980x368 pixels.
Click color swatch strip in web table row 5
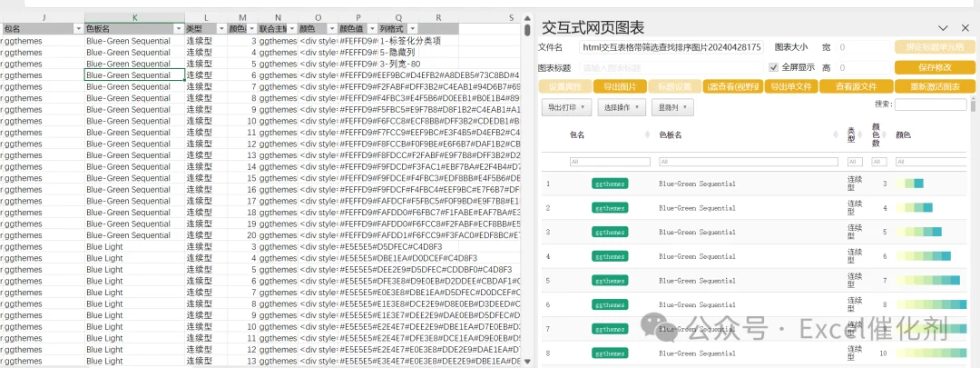click(927, 281)
